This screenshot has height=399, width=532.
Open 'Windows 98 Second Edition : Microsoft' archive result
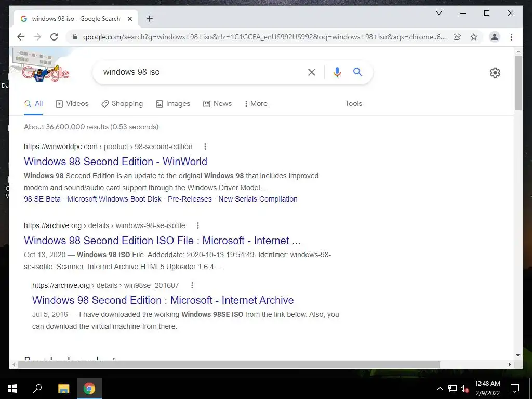pyautogui.click(x=163, y=300)
